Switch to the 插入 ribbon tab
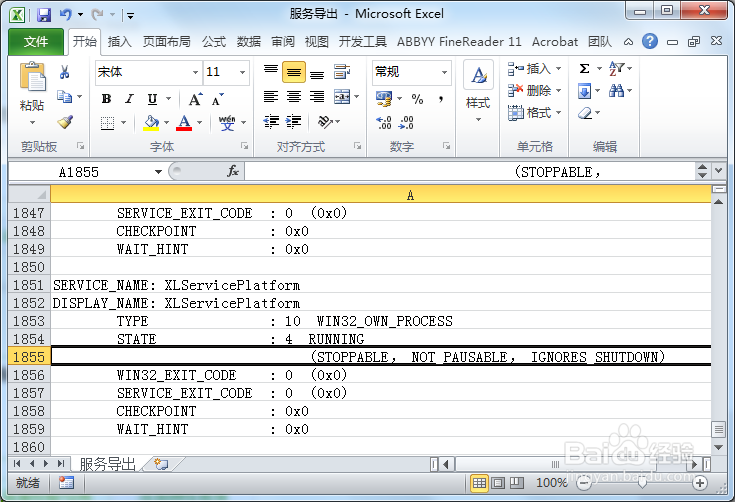The height and width of the screenshot is (502, 735). click(120, 42)
